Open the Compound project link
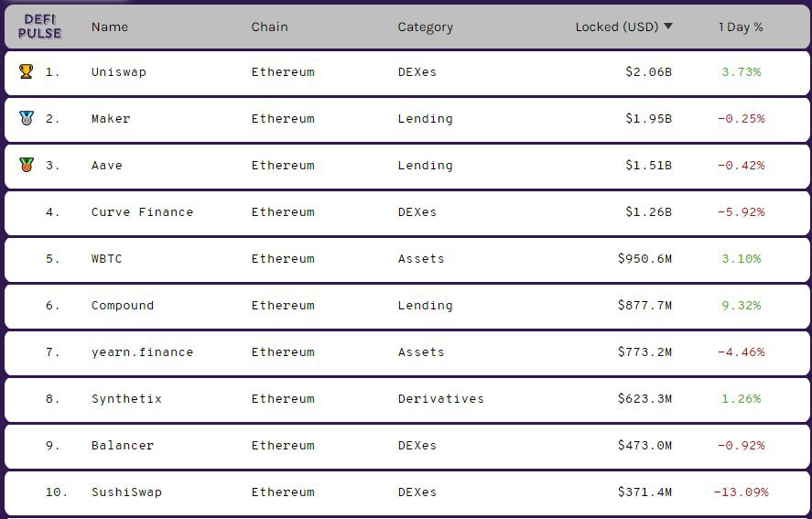Viewport: 812px width, 519px height. click(123, 305)
